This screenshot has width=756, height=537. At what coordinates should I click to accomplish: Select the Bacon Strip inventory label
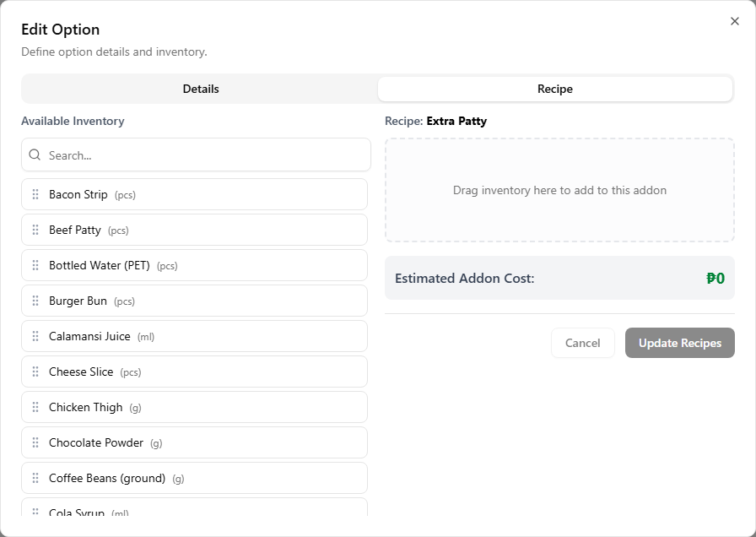pyautogui.click(x=78, y=194)
